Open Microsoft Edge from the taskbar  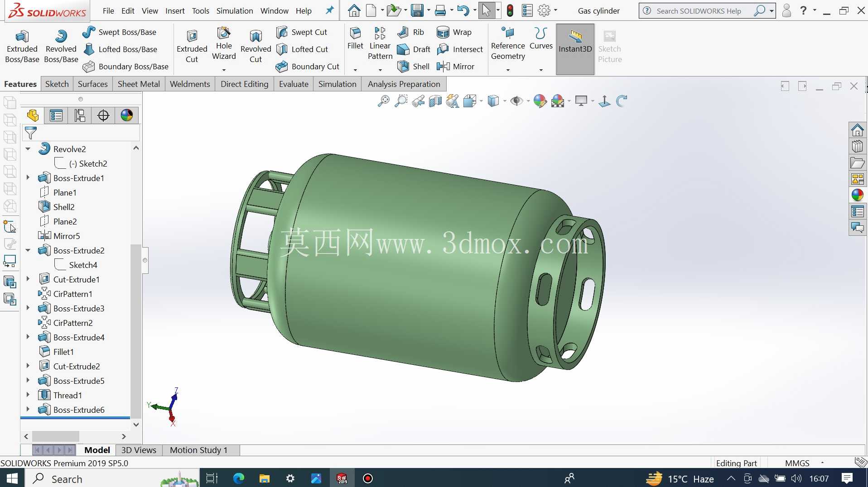tap(238, 478)
